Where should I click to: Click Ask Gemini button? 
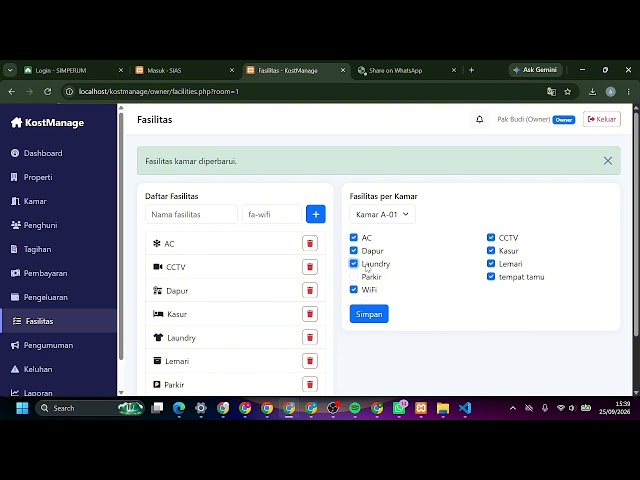click(x=535, y=70)
